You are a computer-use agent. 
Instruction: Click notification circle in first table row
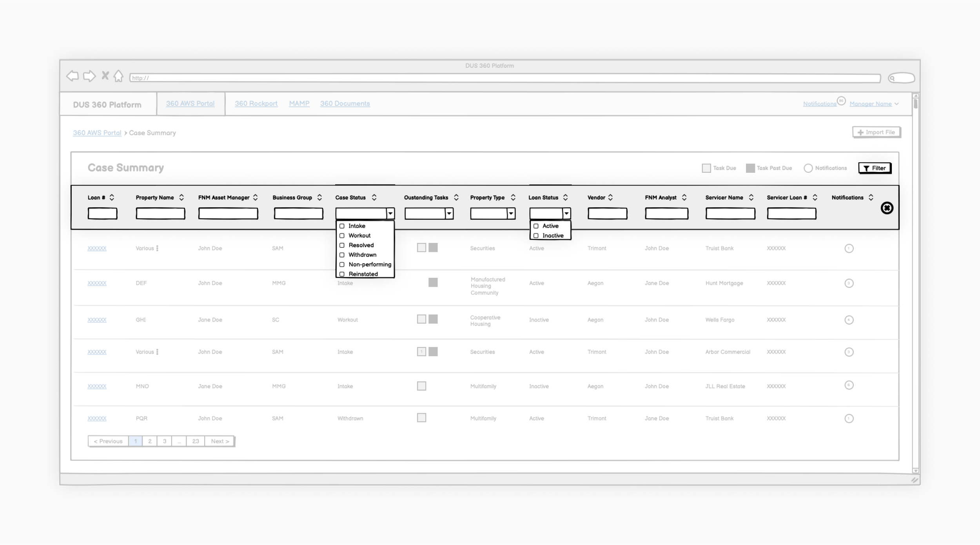pos(849,248)
